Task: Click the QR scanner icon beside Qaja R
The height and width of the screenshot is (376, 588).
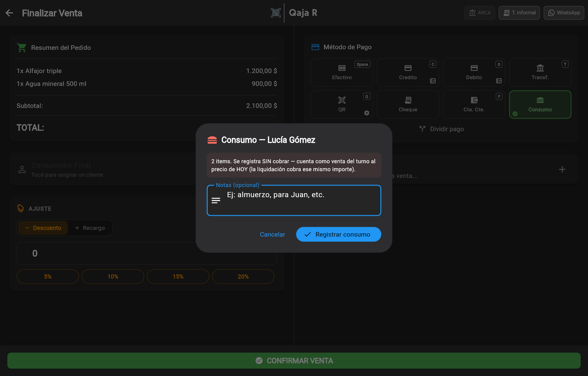Action: (x=276, y=13)
